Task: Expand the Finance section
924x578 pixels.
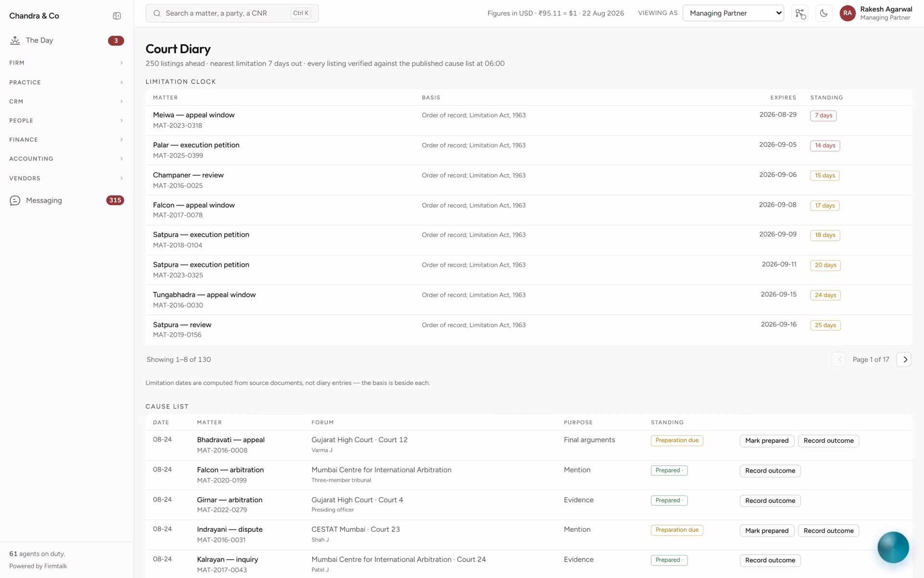Action: point(66,140)
